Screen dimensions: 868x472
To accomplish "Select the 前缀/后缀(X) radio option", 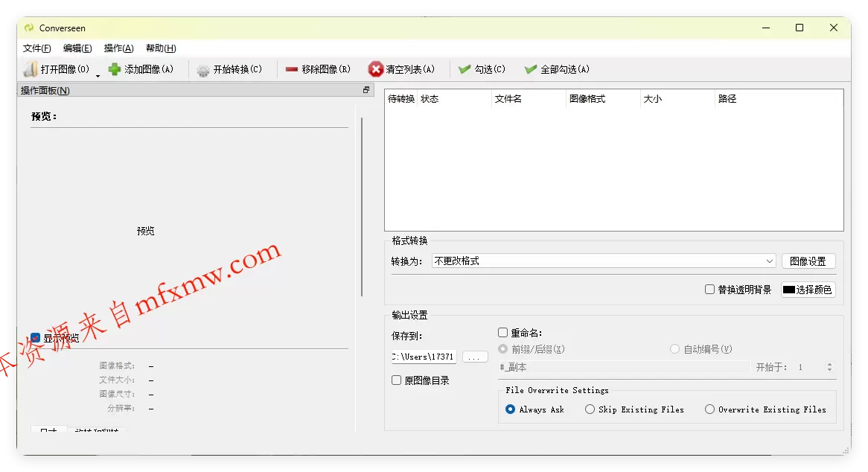I will pos(502,349).
